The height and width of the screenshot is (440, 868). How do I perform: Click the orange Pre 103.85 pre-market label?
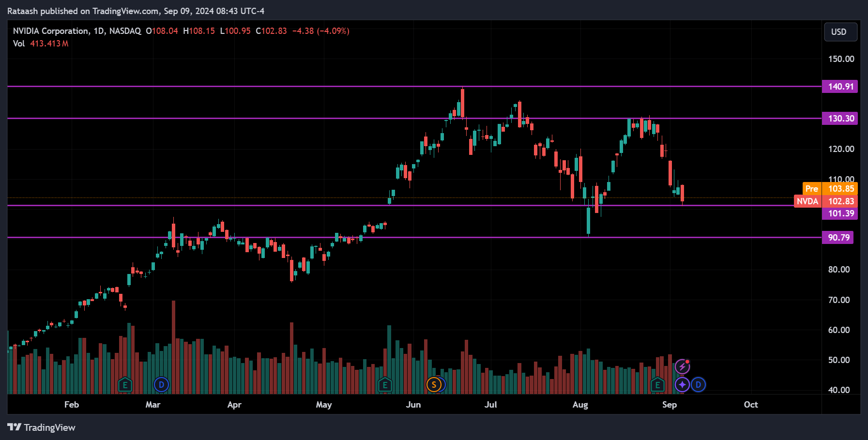click(830, 189)
